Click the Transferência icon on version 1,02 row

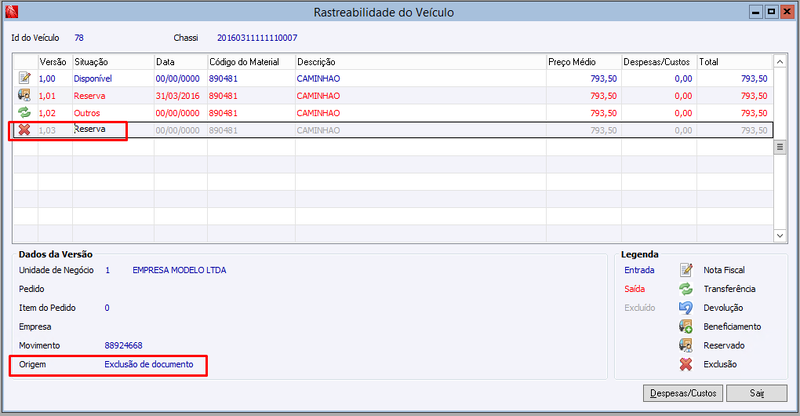coord(24,112)
